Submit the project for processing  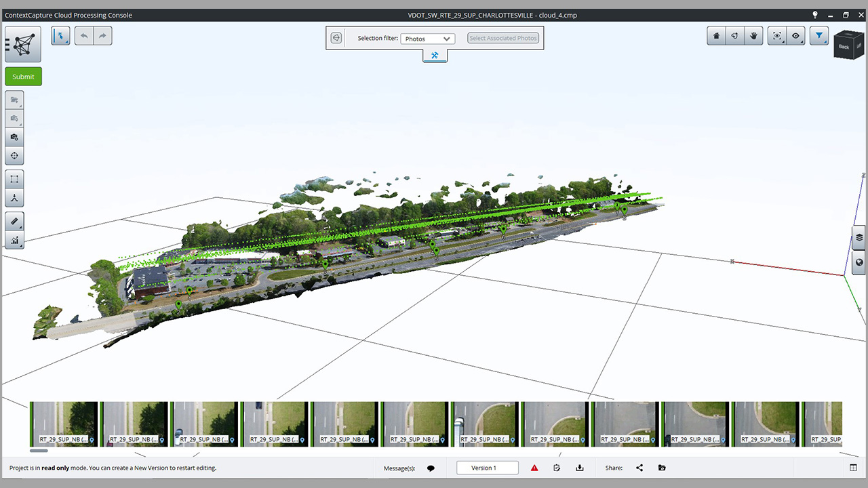click(24, 77)
